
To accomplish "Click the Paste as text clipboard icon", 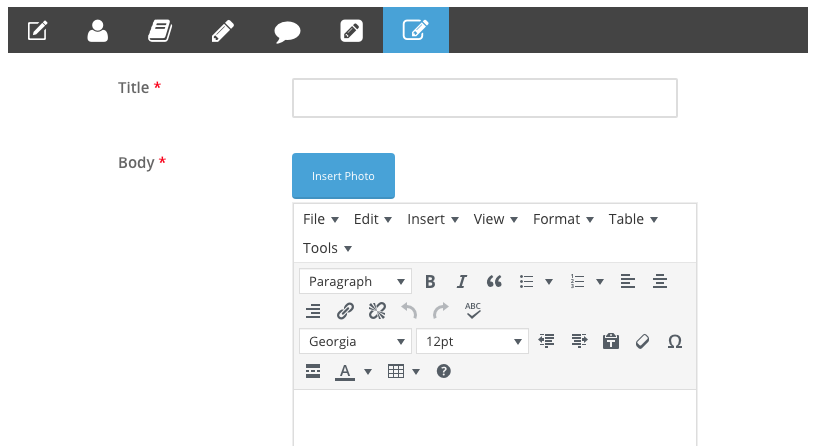I will click(x=610, y=341).
